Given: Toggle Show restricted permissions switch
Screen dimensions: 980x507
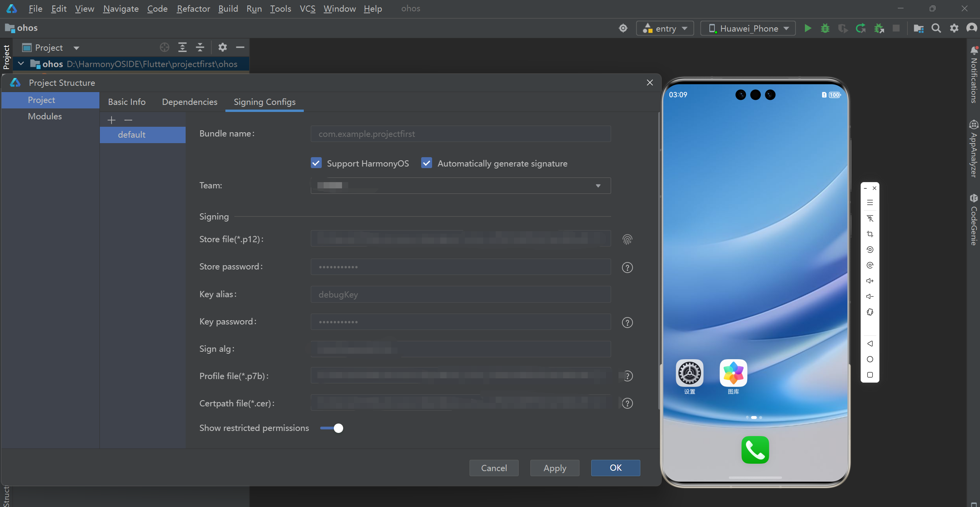Looking at the screenshot, I should tap(332, 428).
